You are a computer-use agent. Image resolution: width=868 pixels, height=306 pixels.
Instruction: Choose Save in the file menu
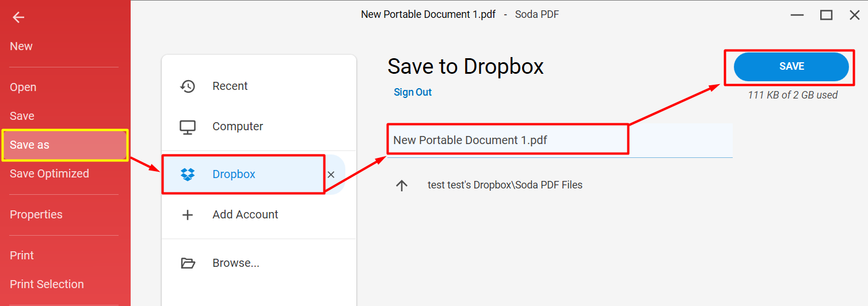[x=22, y=116]
